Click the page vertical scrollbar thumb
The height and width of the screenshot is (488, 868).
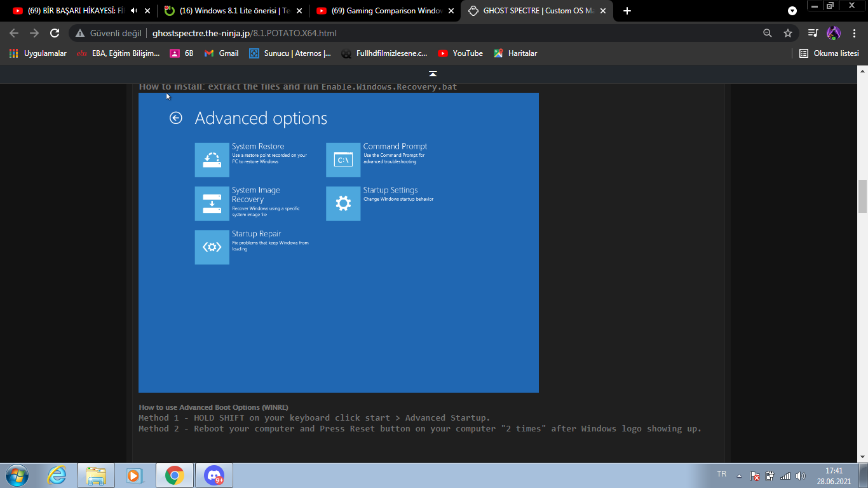point(862,196)
